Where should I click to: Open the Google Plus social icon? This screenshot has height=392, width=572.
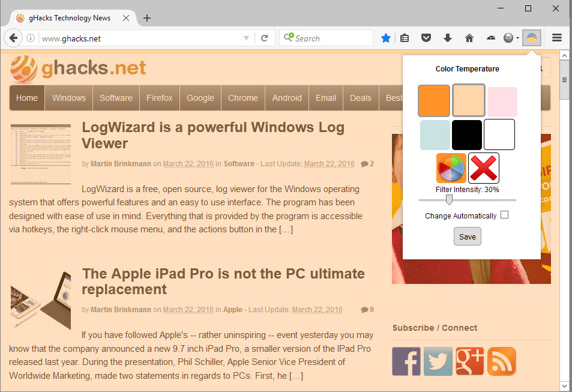pyautogui.click(x=470, y=361)
